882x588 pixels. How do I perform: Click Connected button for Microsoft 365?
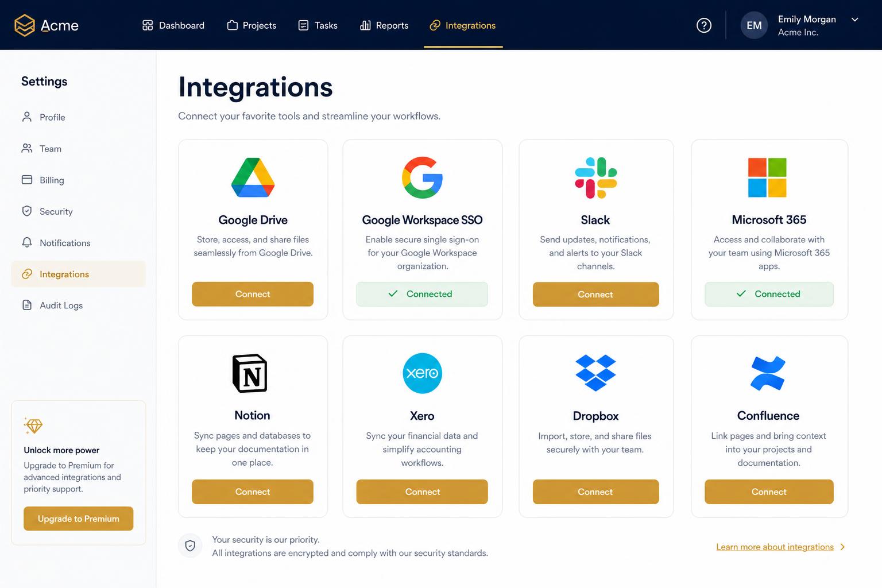pyautogui.click(x=769, y=294)
